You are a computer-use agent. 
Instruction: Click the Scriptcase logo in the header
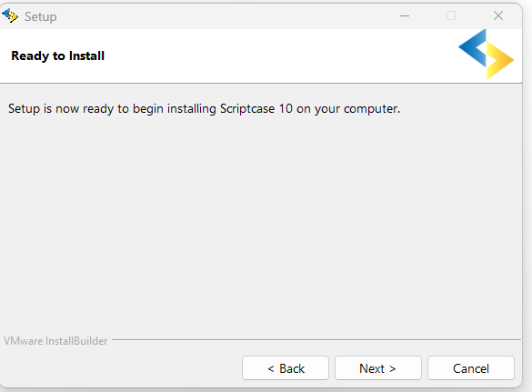tap(486, 55)
